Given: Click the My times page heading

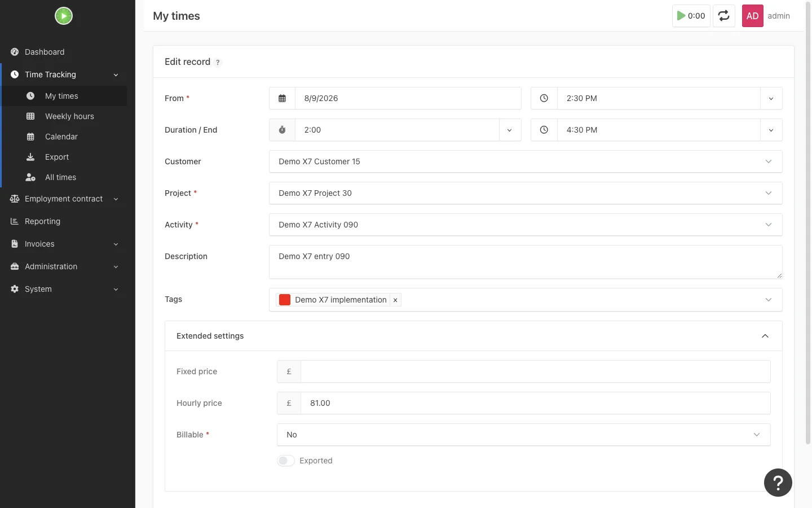Looking at the screenshot, I should tap(176, 16).
